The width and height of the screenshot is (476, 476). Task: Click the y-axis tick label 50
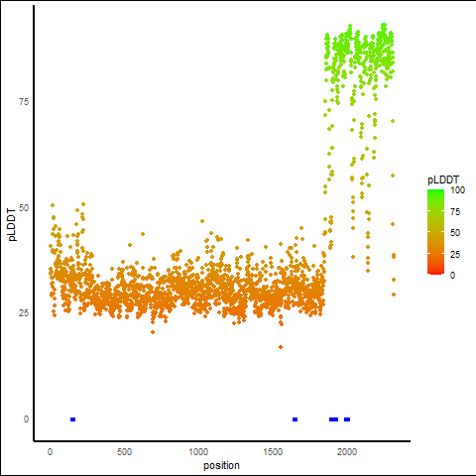click(24, 208)
